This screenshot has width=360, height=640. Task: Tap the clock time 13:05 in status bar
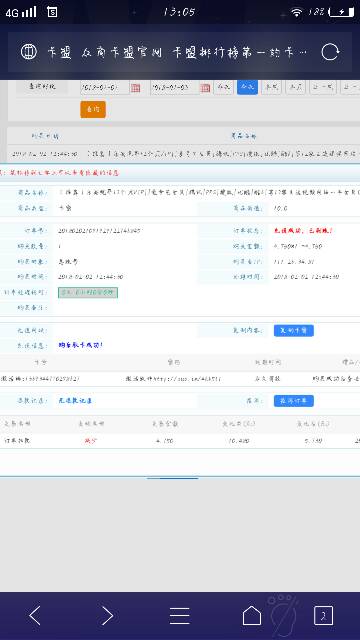179,12
